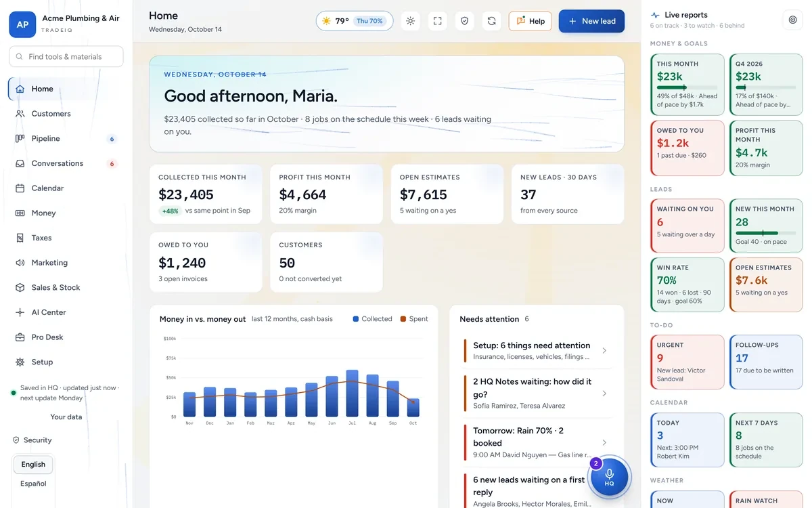Open the Calendar sidebar item
The width and height of the screenshot is (812, 508).
click(x=66, y=188)
